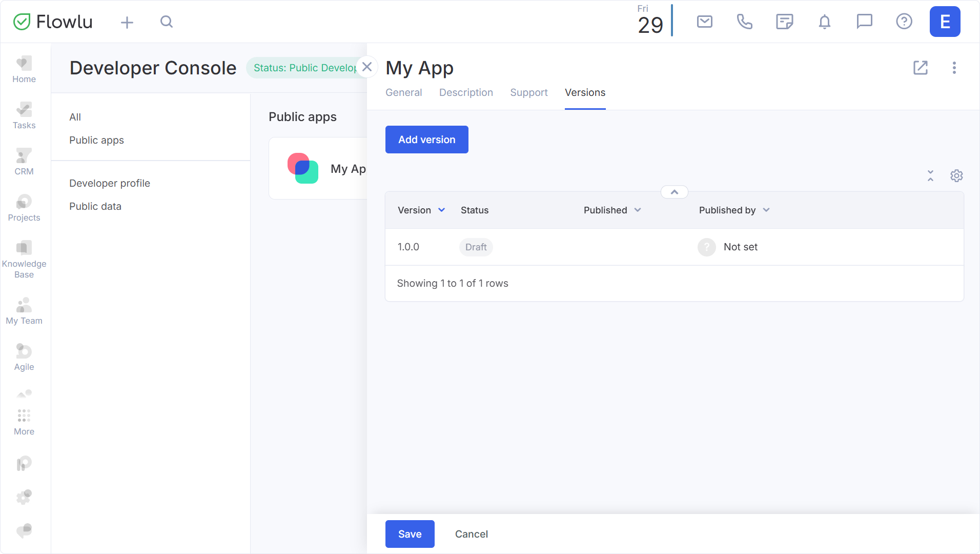Screen dimensions: 980x554
Task: Select All in Developer Console list
Action: (75, 117)
